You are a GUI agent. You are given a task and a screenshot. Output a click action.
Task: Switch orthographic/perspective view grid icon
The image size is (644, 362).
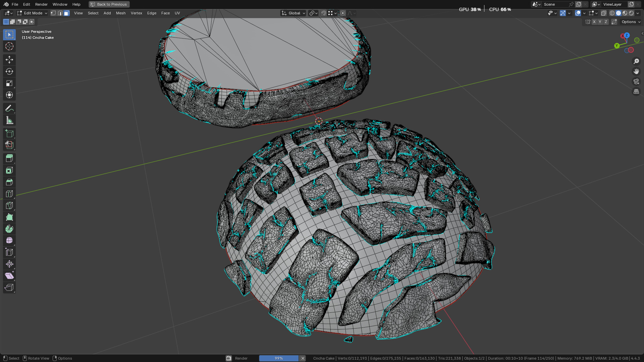pyautogui.click(x=636, y=92)
